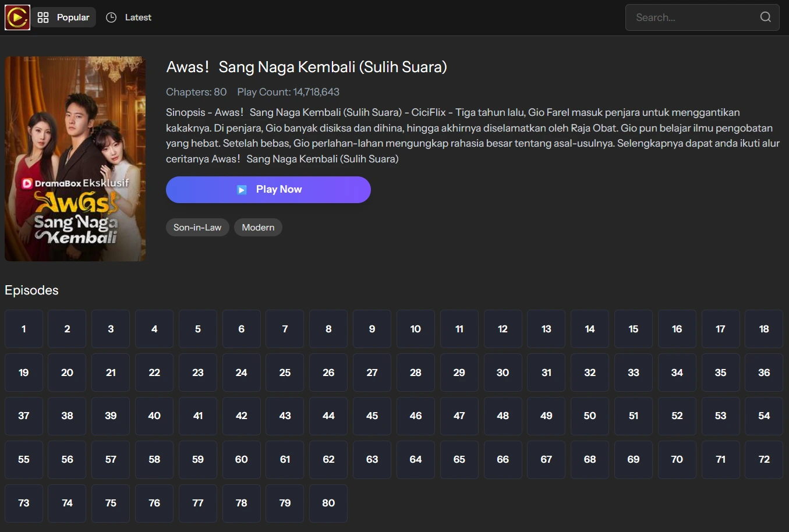Screen dimensions: 789x532
Task: Play episode 1
Action: click(23, 328)
